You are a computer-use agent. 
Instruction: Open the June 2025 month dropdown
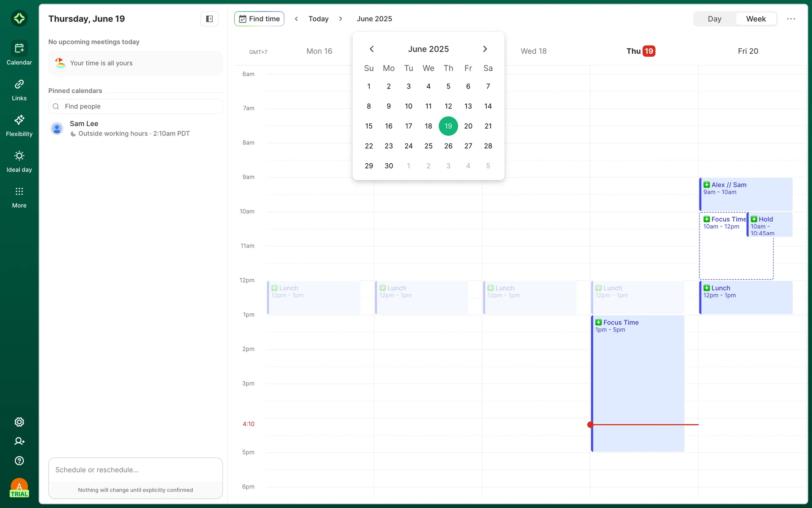[x=374, y=19]
